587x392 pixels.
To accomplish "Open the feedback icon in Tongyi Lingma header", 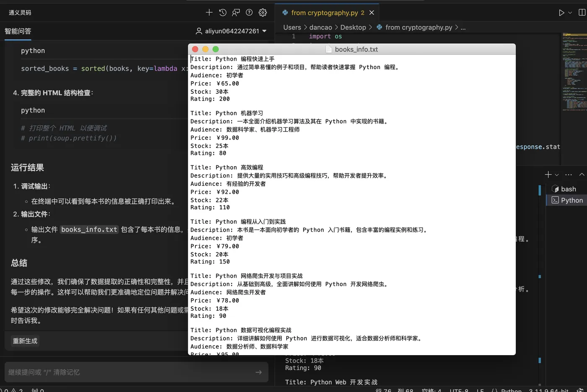I will [236, 13].
